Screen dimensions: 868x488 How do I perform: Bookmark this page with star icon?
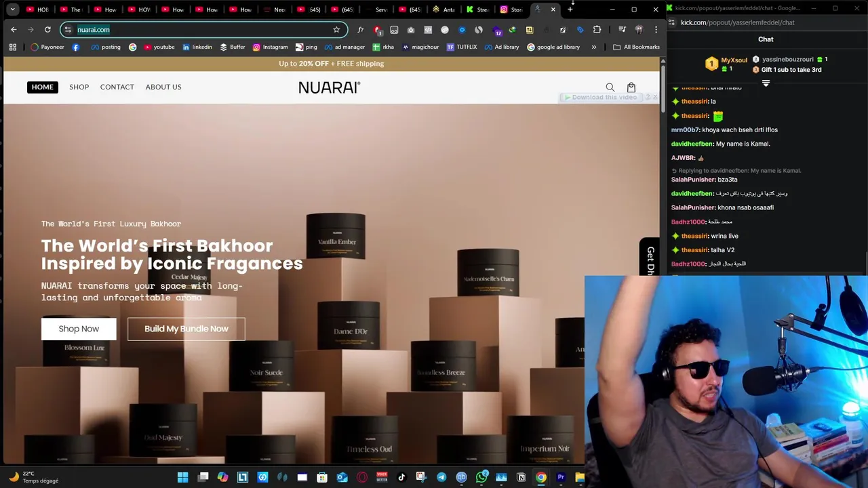tap(336, 30)
